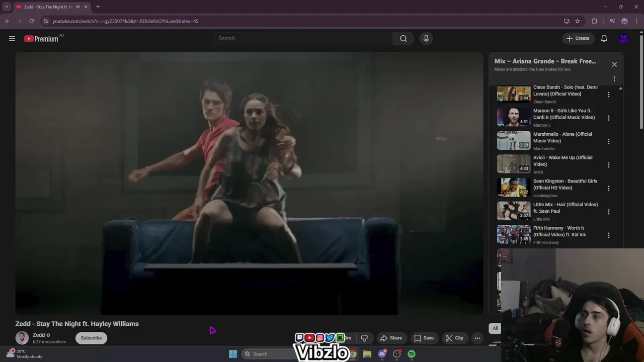Screen dimensions: 644x362
Task: Open Chrome three-dot menu
Action: coord(636,21)
